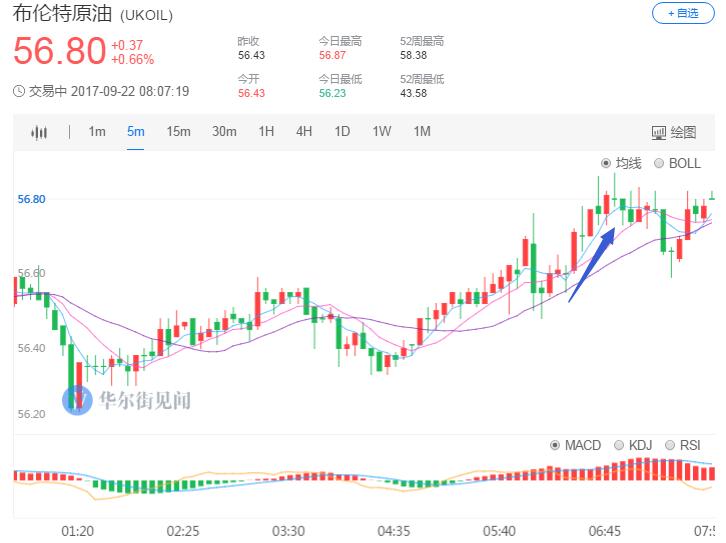The height and width of the screenshot is (543, 726).
Task: Select the 1H timeframe tab
Action: [x=266, y=131]
